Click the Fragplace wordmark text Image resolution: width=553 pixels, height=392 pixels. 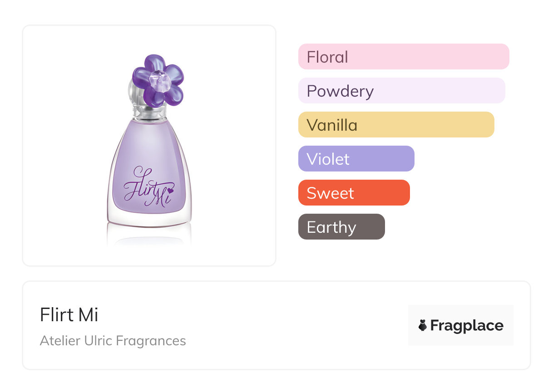pos(467,325)
